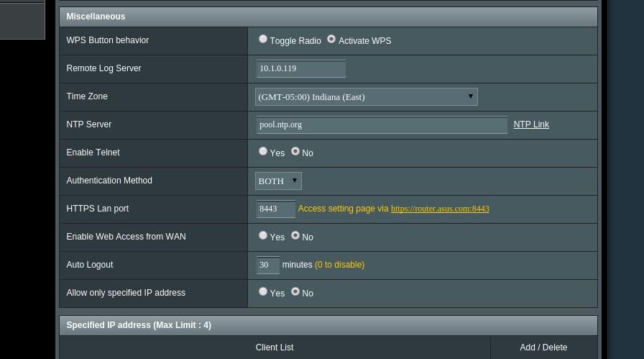Click the Remote Log Server input field
This screenshot has width=644, height=359.
click(x=301, y=68)
